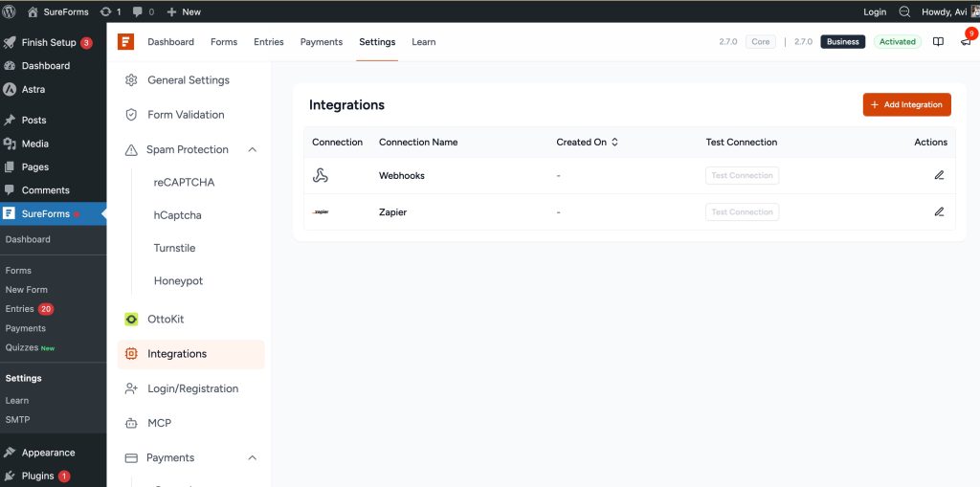Open Login/Registration settings label
The width and height of the screenshot is (980, 487).
192,388
